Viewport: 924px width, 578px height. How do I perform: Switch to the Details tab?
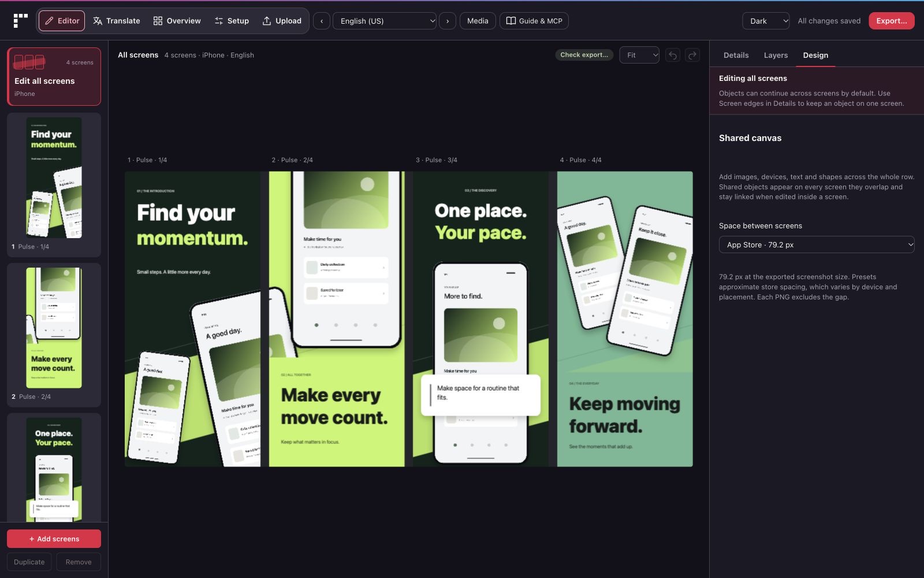point(736,55)
